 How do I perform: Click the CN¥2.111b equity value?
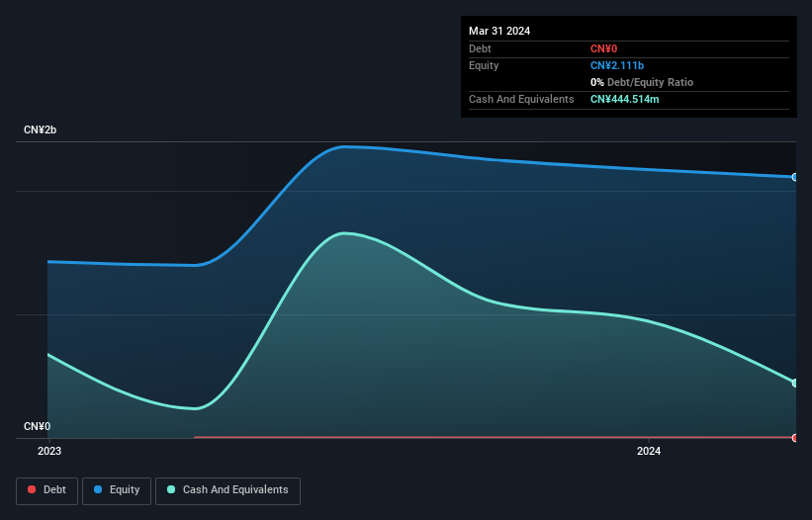click(x=617, y=65)
